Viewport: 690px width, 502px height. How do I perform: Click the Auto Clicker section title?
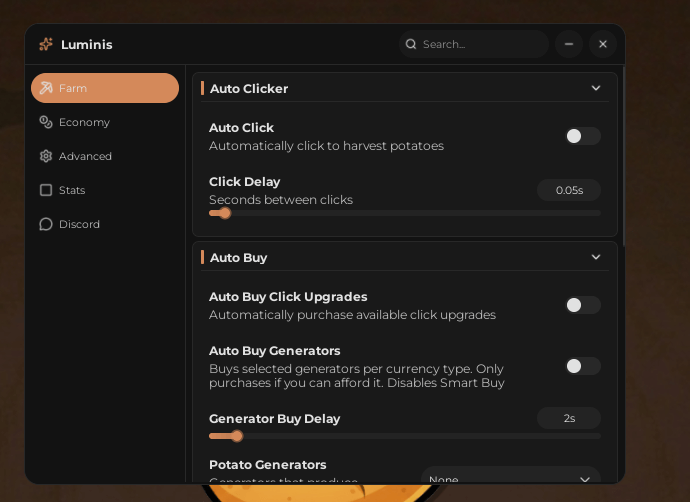pos(249,88)
